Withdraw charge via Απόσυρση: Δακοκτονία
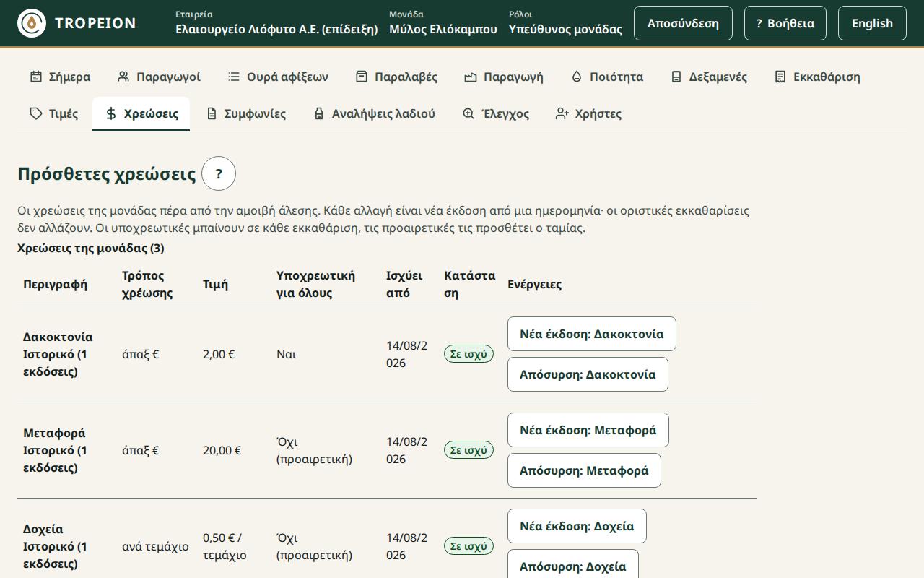Image resolution: width=924 pixels, height=578 pixels. coord(588,374)
